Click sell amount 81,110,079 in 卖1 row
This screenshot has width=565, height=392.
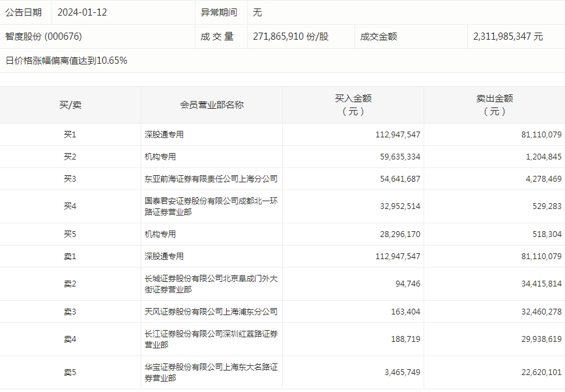coord(542,257)
